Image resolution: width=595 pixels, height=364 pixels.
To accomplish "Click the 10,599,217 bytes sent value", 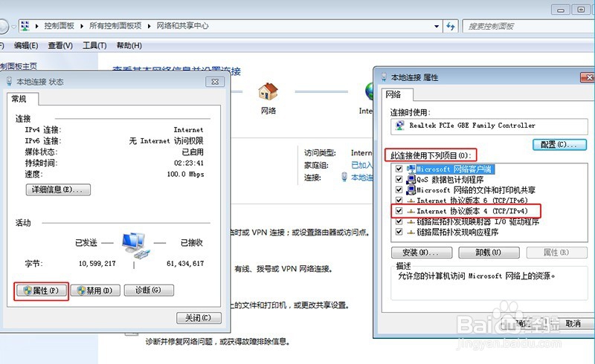I will [x=97, y=264].
